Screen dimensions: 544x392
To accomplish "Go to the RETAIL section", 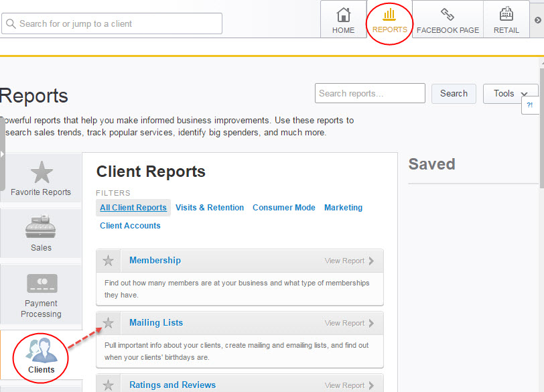I will tap(506, 19).
